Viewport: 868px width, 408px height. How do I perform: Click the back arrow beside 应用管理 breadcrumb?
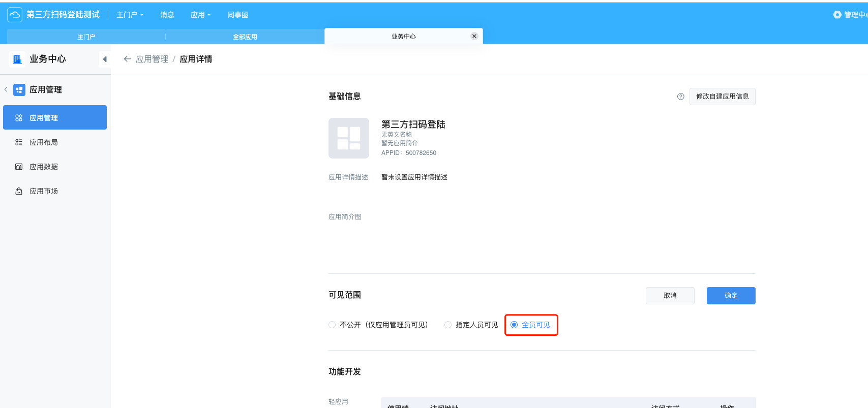click(x=127, y=59)
